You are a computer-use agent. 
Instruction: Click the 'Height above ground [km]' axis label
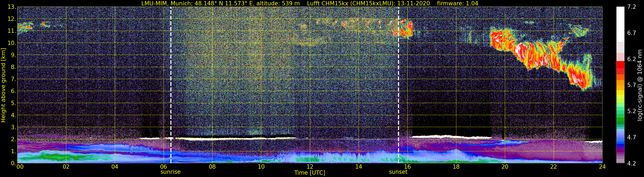pos(3,85)
